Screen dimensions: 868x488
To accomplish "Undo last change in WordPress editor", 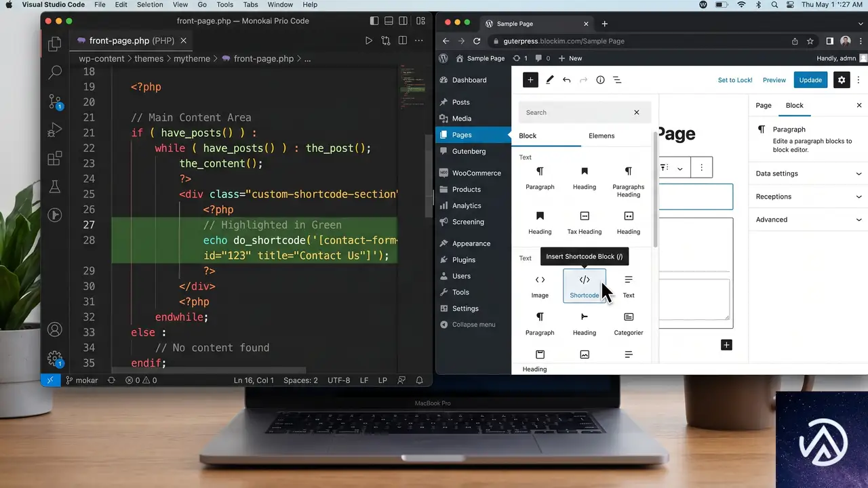I will point(567,80).
